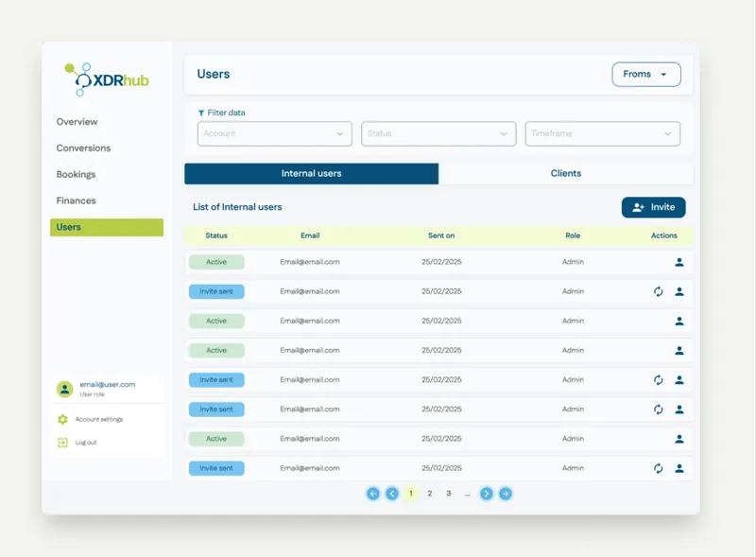Open the Account settings link
756x557 pixels.
point(99,420)
